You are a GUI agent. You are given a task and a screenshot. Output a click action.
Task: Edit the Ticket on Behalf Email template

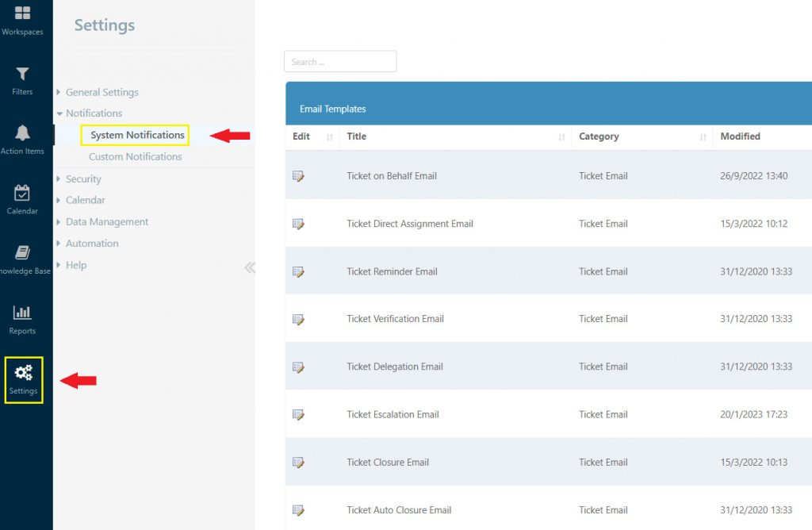[298, 176]
